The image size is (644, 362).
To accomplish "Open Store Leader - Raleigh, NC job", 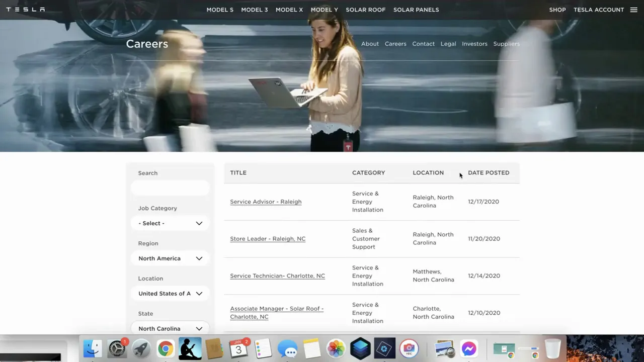I will point(268,239).
